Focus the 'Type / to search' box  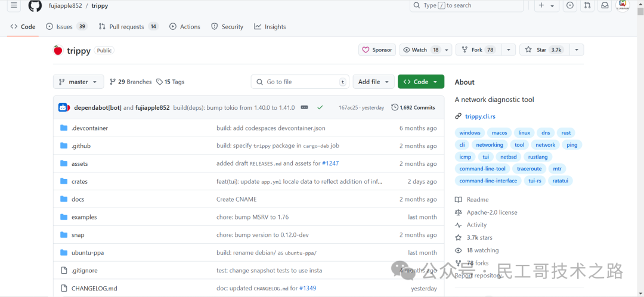(x=466, y=5)
